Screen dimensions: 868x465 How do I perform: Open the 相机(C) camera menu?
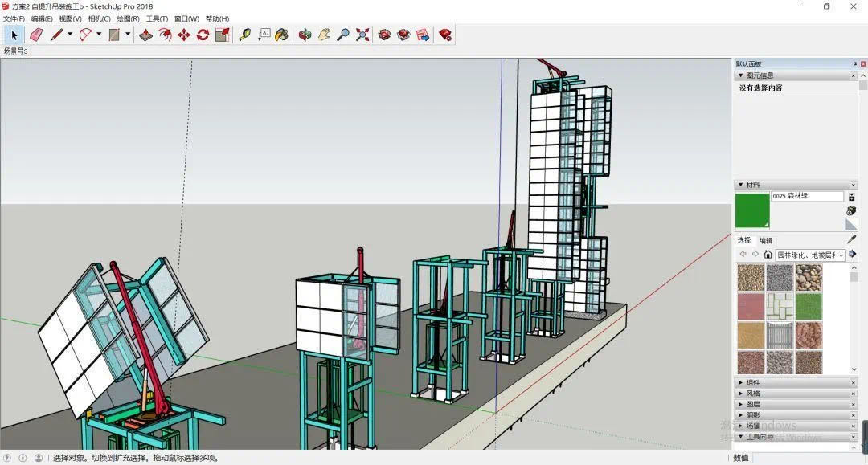click(x=99, y=18)
